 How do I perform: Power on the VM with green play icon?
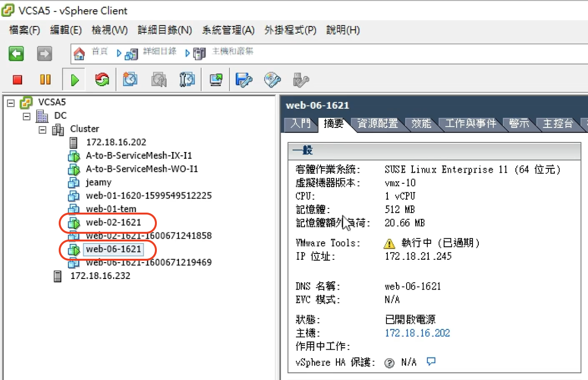pos(74,79)
